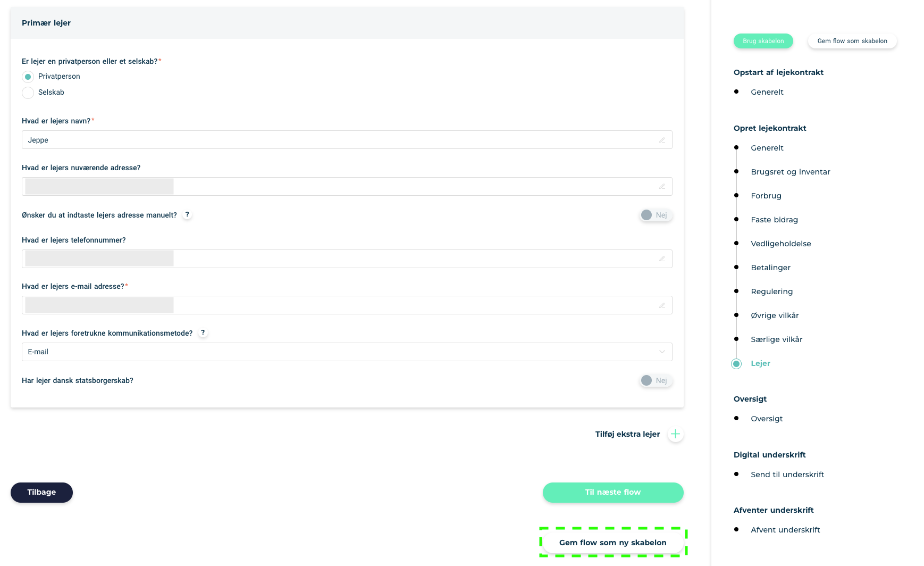Go to Øvrige vilkår step
This screenshot has height=566, width=924.
coord(775,315)
